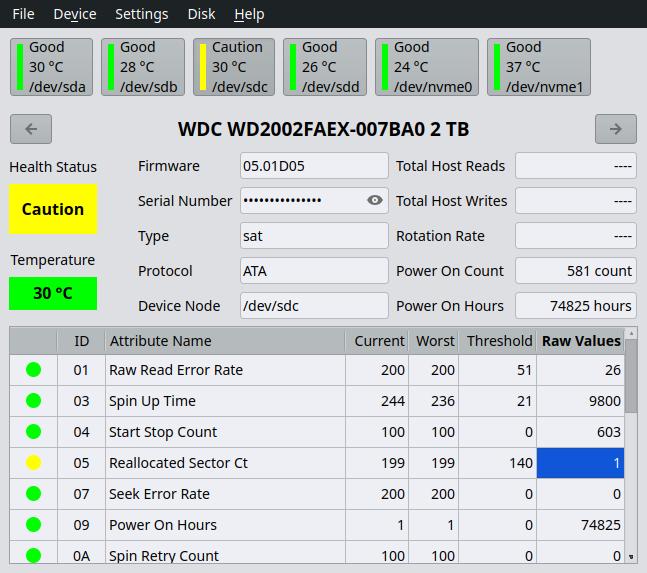Click highlighted raw value 1 for Reallocated Sector

[580, 463]
